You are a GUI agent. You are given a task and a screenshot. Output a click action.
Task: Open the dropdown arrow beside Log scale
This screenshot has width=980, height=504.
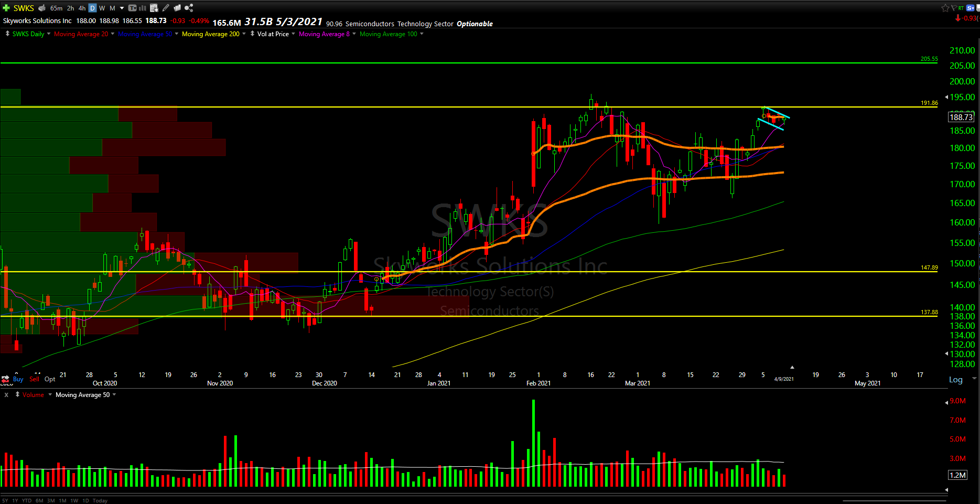pyautogui.click(x=974, y=378)
